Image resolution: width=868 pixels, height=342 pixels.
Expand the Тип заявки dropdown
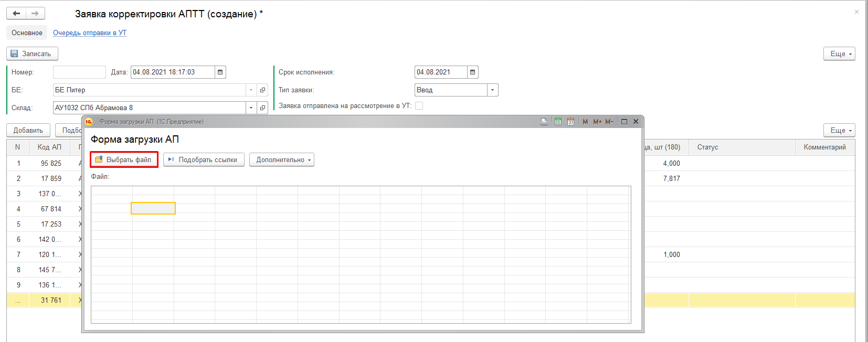tap(492, 90)
